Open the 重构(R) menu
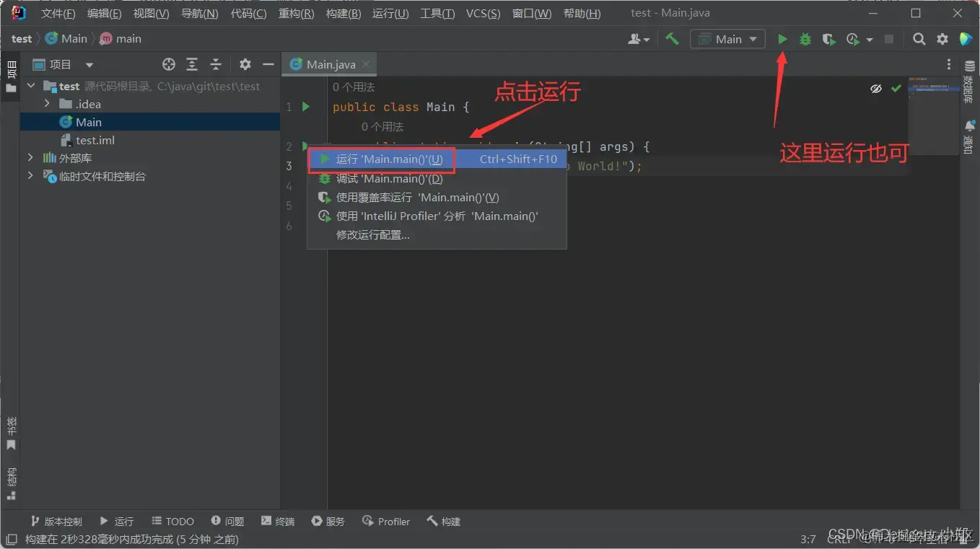This screenshot has height=549, width=980. pyautogui.click(x=296, y=14)
